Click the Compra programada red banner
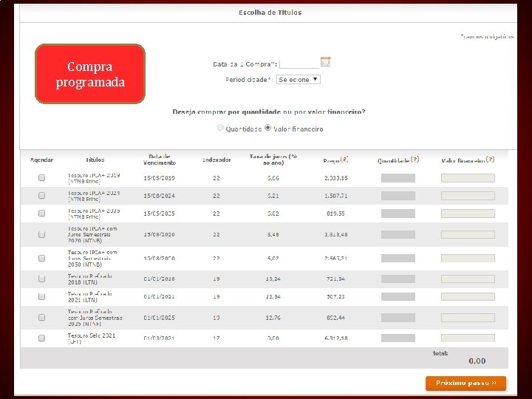Image resolution: width=532 pixels, height=399 pixels. (90, 74)
